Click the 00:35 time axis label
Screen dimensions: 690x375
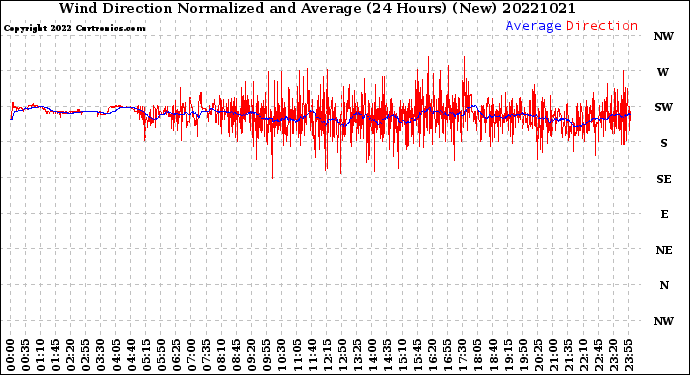(x=26, y=355)
